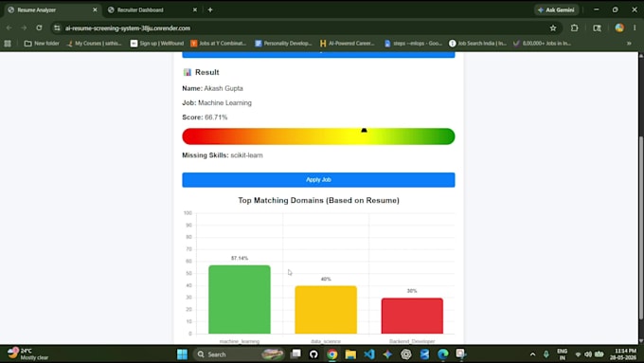This screenshot has width=644, height=363.
Task: Open Microsoft Edge from the taskbar
Action: point(443,354)
